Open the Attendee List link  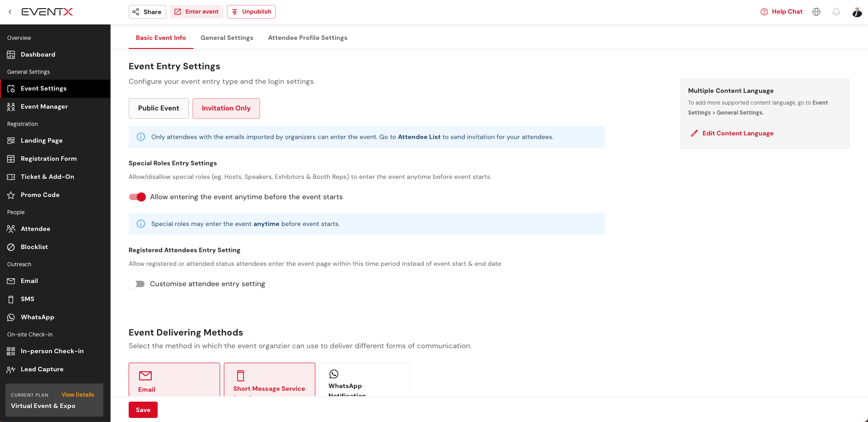coord(419,137)
